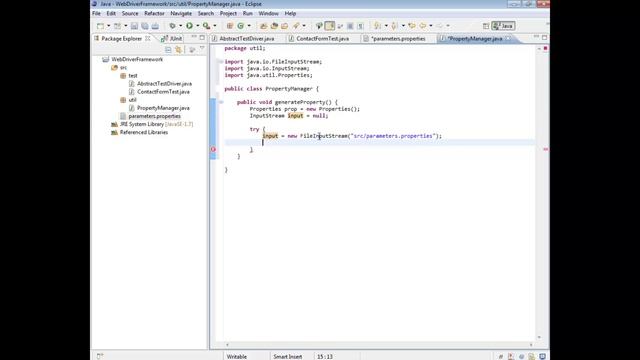Viewport: 640px width, 360px height.
Task: Collapse the generateProperty method fold marker
Action: (x=221, y=102)
